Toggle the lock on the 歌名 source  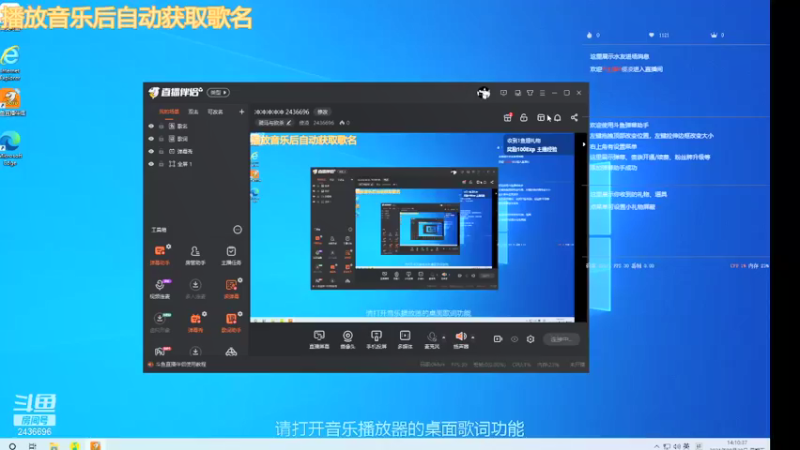point(161,126)
